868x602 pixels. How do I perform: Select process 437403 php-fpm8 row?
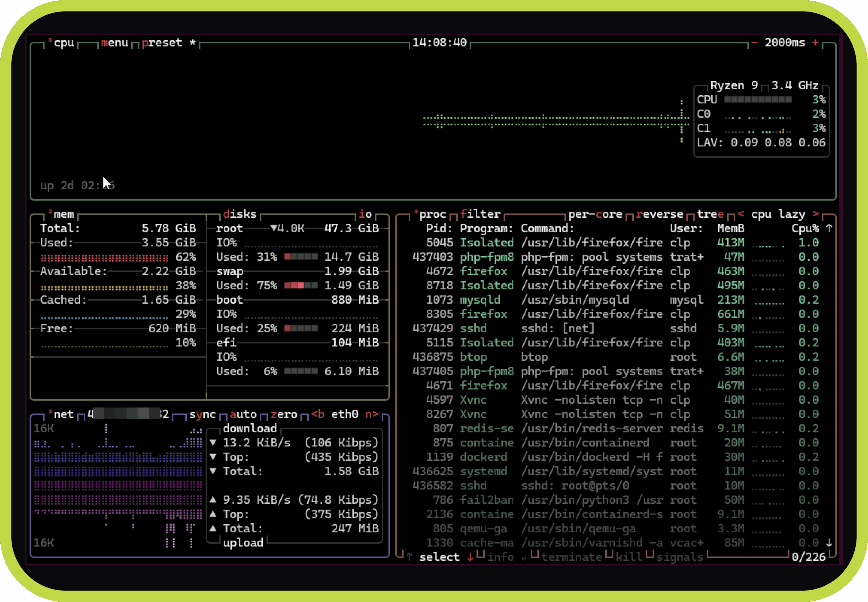pyautogui.click(x=616, y=257)
